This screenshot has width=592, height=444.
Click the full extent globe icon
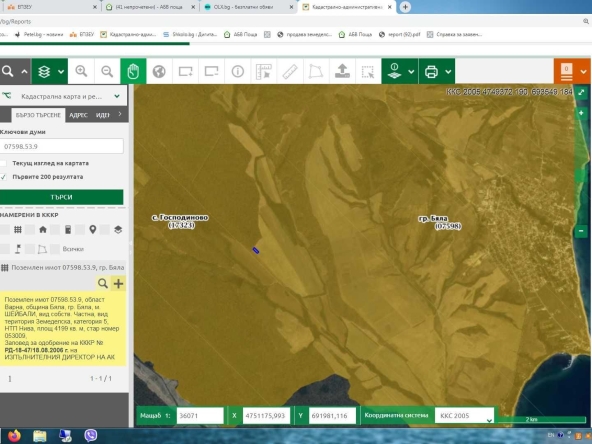pyautogui.click(x=159, y=71)
